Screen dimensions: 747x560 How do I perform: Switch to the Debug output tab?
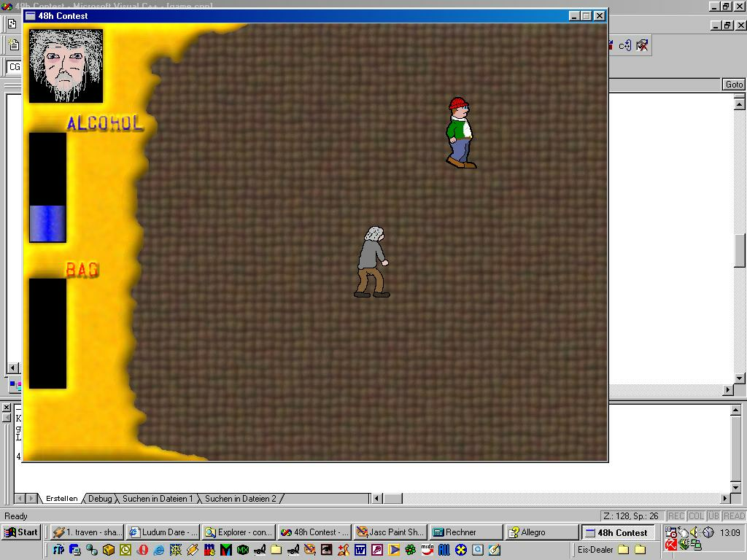pyautogui.click(x=100, y=499)
